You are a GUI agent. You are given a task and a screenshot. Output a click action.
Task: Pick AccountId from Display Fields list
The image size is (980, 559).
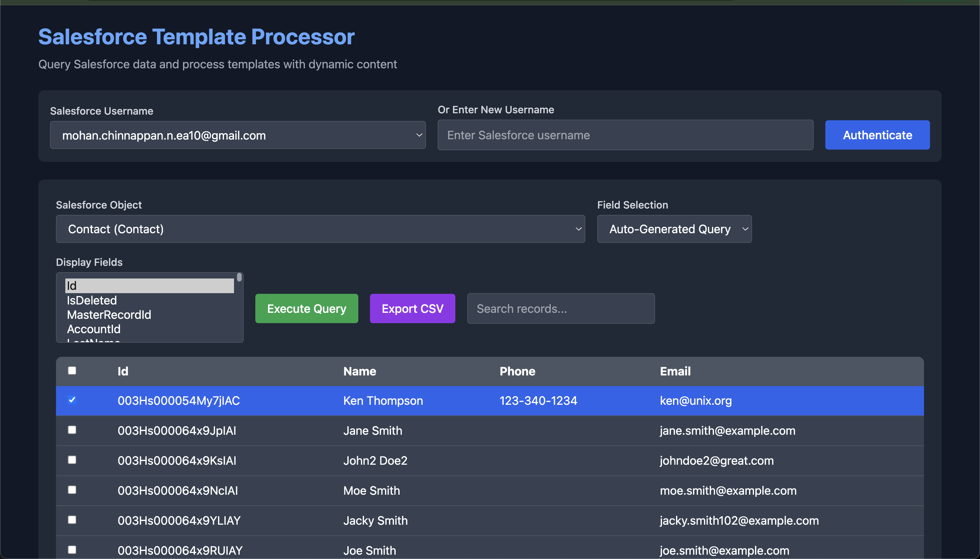click(x=93, y=329)
